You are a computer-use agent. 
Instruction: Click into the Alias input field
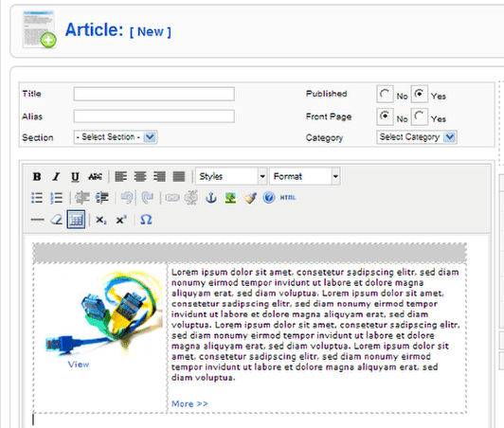[154, 116]
